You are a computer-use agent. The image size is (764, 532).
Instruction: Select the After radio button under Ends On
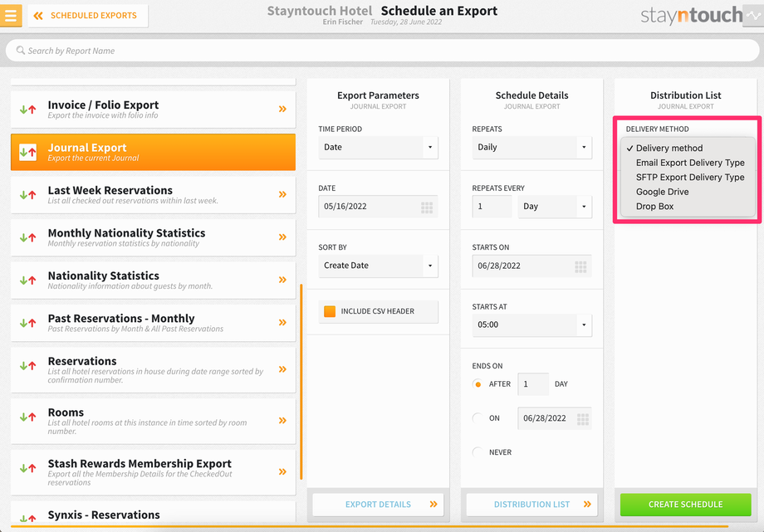(x=477, y=384)
